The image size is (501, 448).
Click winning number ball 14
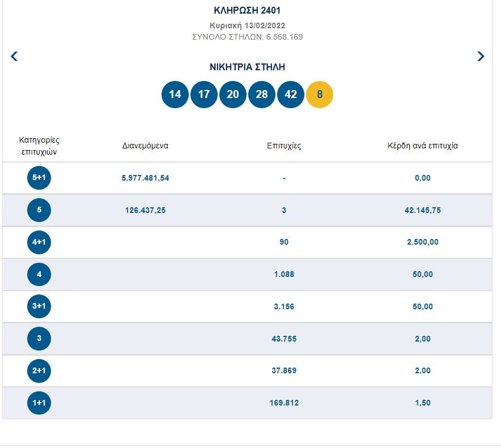[x=175, y=94]
